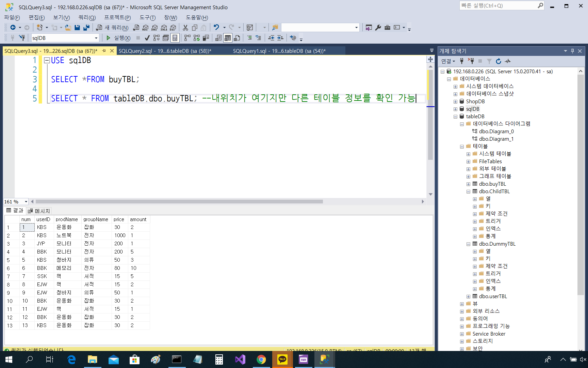Toggle IntelliSense enabled icon

[x=175, y=38]
